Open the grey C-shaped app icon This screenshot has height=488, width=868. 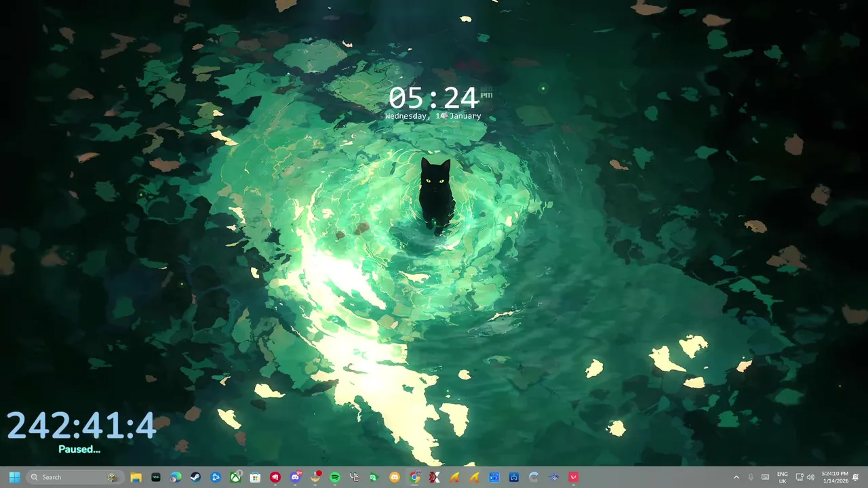(x=534, y=477)
